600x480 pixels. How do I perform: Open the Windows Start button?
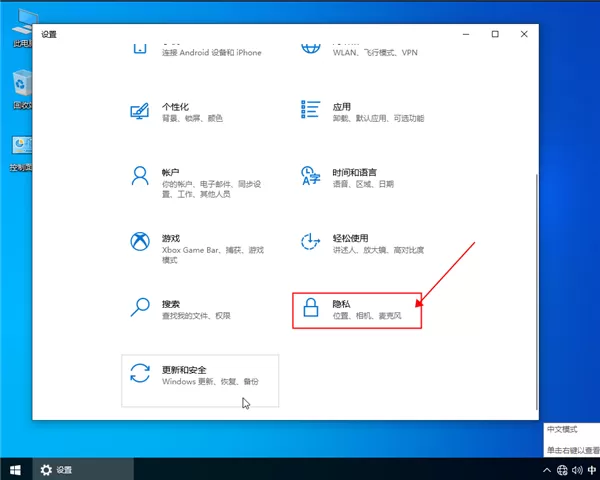click(15, 470)
